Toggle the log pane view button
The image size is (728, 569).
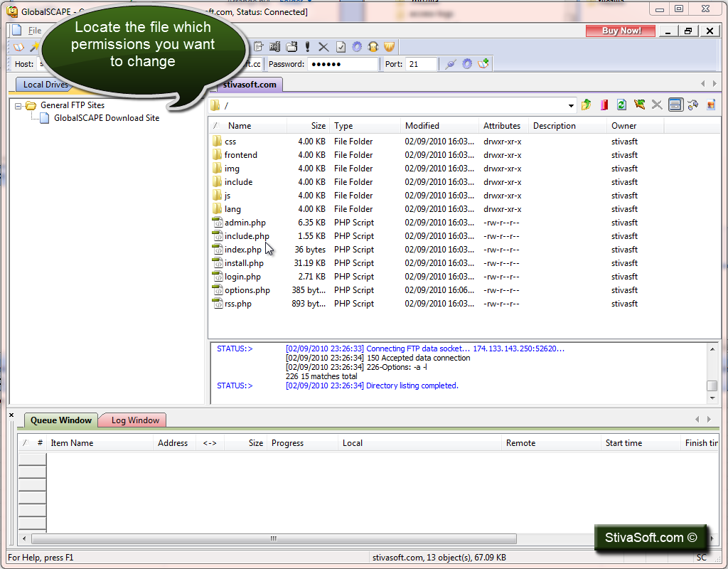(675, 105)
